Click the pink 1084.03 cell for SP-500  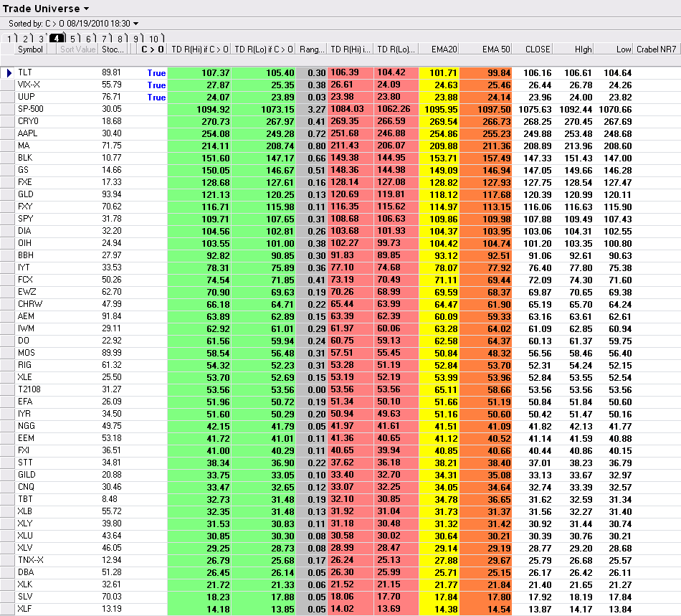(350, 110)
